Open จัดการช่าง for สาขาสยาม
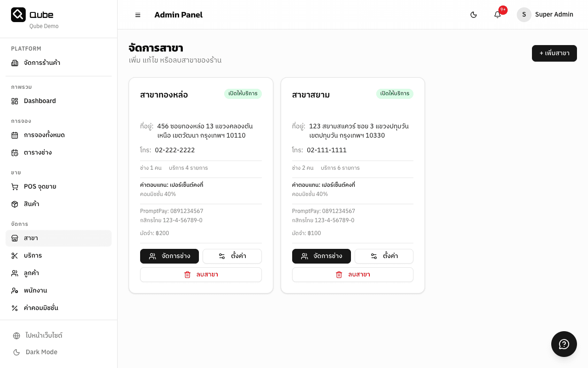Screen dimensions: 588x368 click(322, 256)
